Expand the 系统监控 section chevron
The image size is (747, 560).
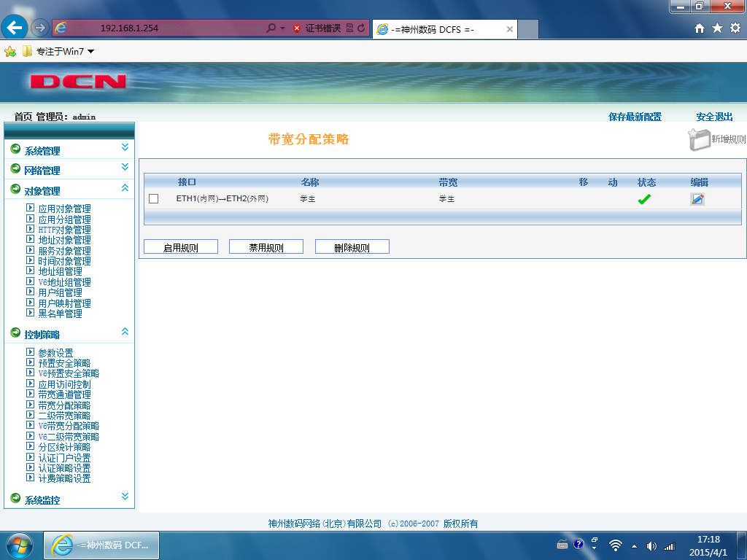pyautogui.click(x=125, y=496)
